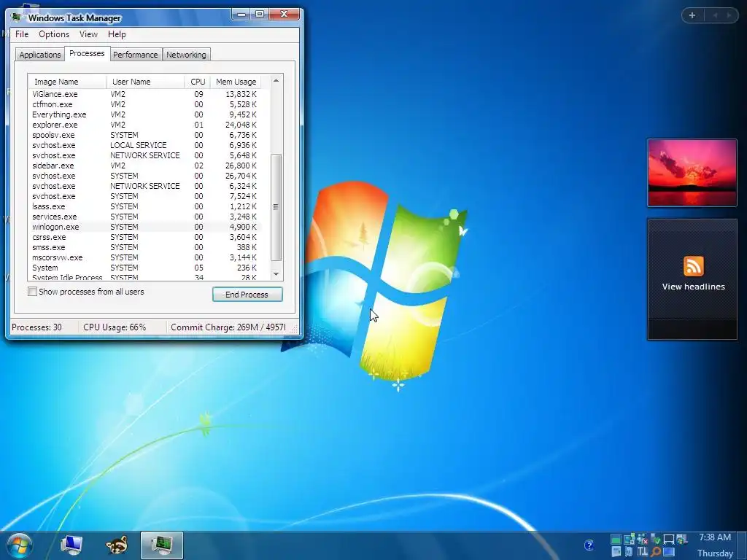Click the CPU Usage: 66% status entry
Screen dimensions: 747x560
click(115, 327)
